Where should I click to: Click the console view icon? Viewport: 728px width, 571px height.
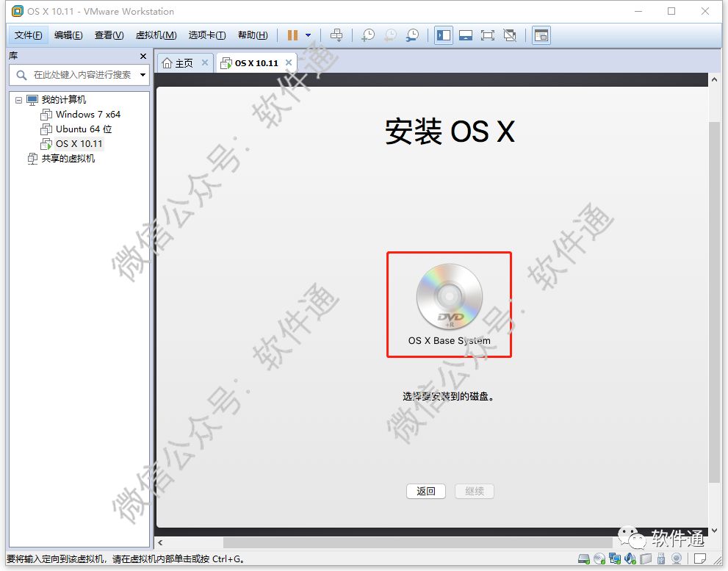point(541,35)
